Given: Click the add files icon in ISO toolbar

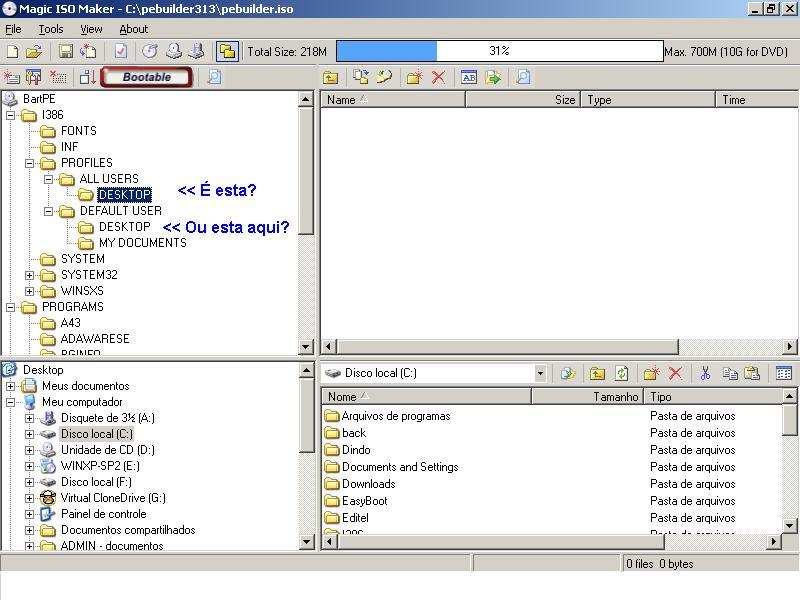Looking at the screenshot, I should pyautogui.click(x=361, y=77).
